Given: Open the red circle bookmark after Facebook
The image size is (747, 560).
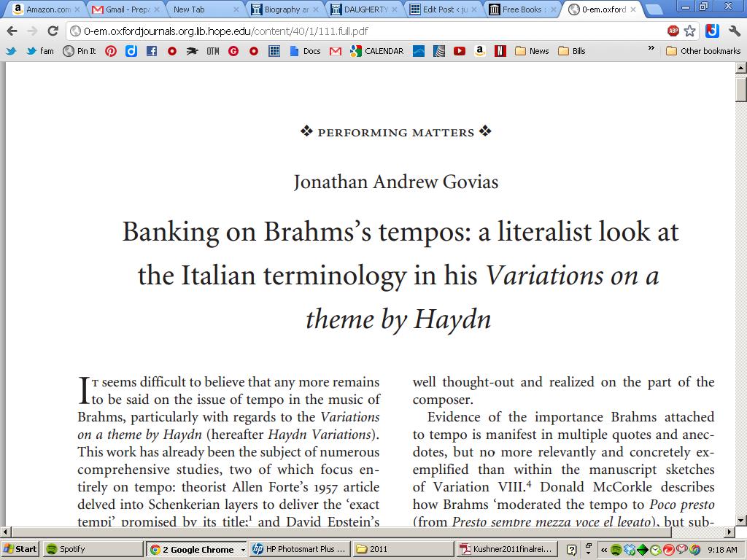Looking at the screenshot, I should click(172, 51).
